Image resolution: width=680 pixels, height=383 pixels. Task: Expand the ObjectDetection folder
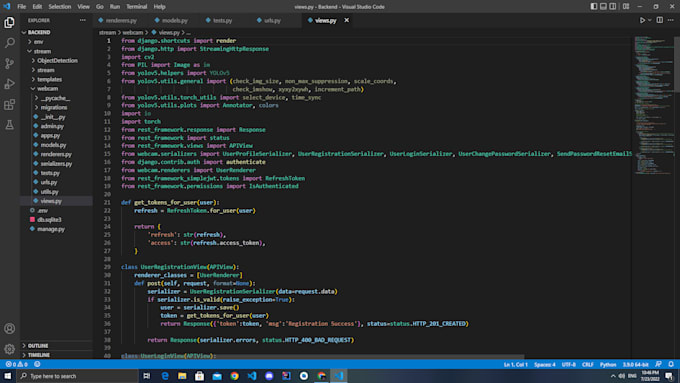coord(57,61)
